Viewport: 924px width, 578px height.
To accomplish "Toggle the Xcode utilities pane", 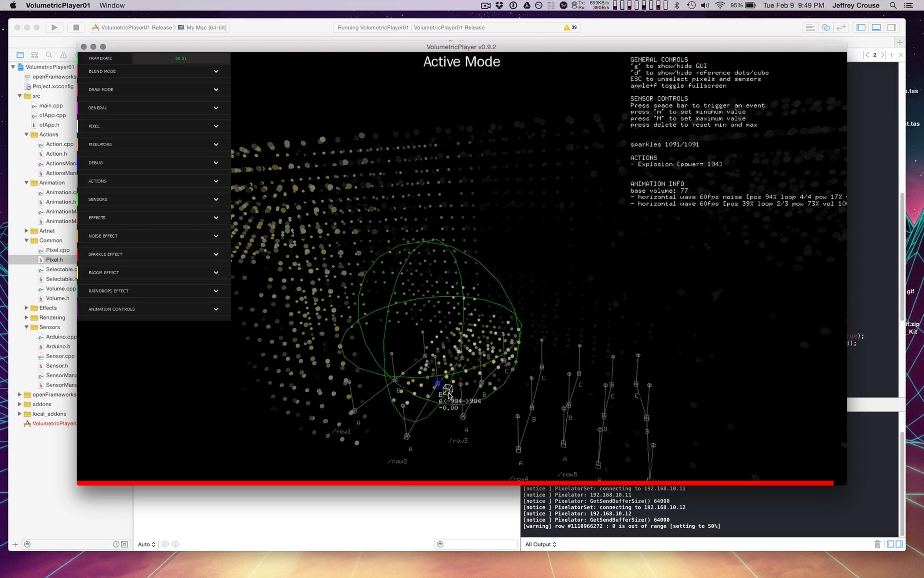I will click(x=892, y=27).
